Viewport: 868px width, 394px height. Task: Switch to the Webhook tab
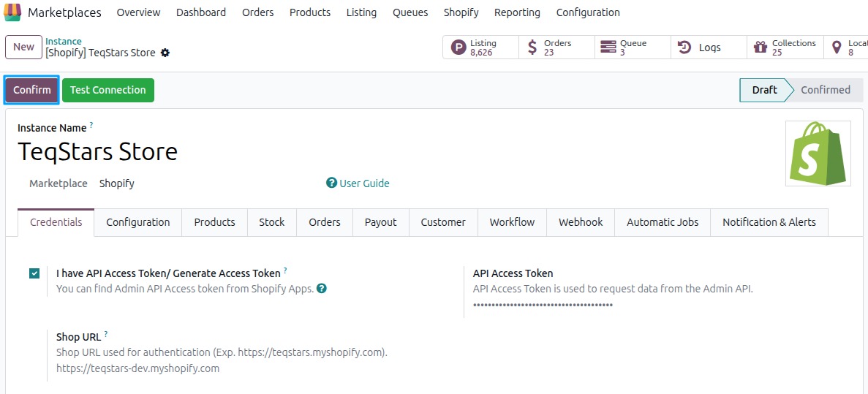[x=581, y=222]
